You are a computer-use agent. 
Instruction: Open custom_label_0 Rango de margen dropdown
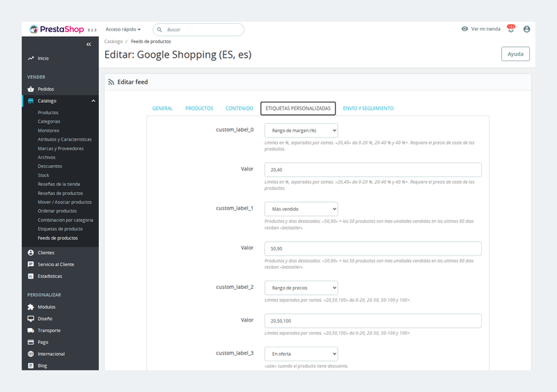(301, 130)
